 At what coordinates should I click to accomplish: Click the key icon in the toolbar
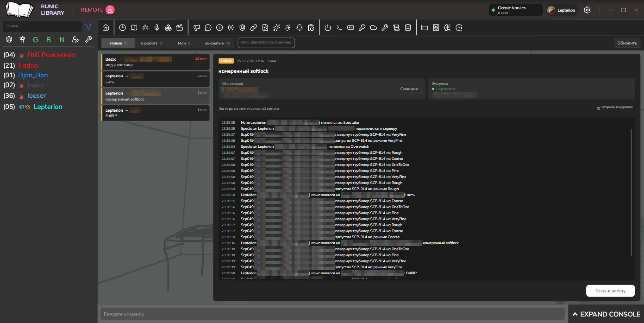362,28
